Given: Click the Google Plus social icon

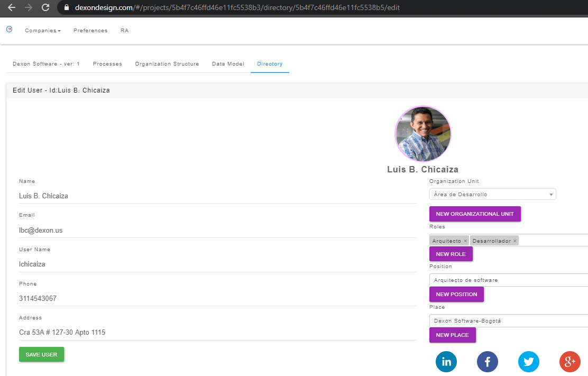Looking at the screenshot, I should 569,362.
